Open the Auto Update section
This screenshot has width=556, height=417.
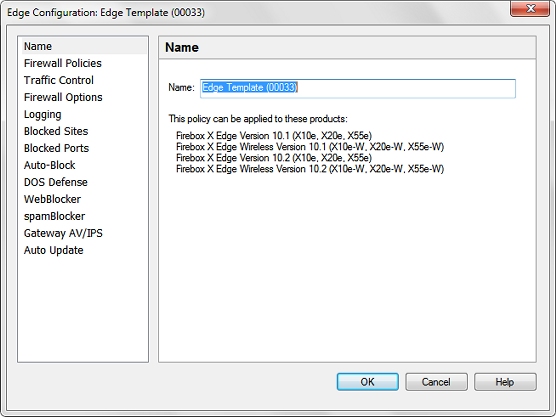click(53, 250)
